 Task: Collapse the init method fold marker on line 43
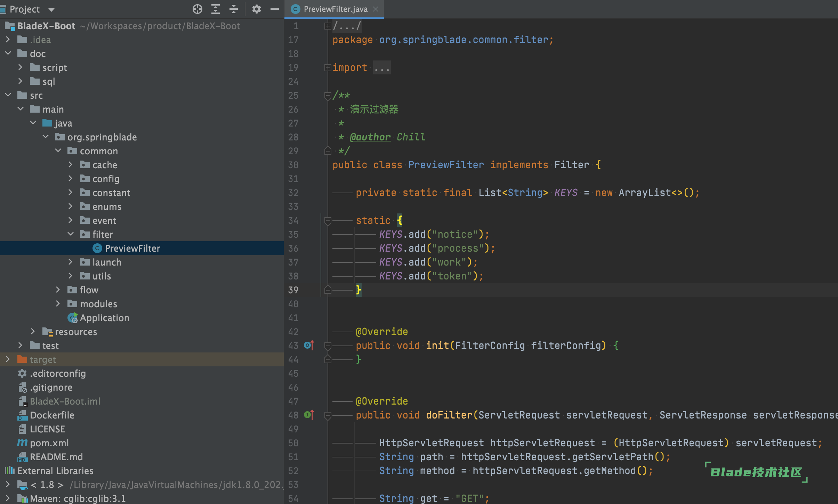click(x=327, y=346)
